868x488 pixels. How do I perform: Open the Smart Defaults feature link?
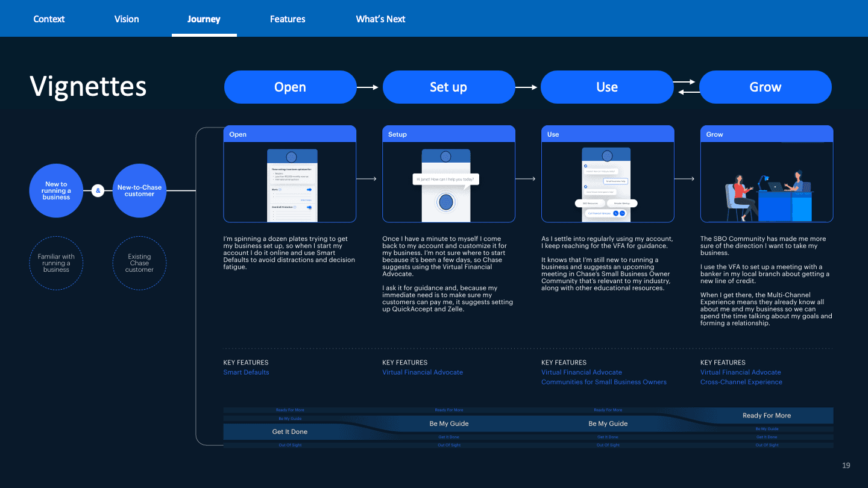click(246, 372)
